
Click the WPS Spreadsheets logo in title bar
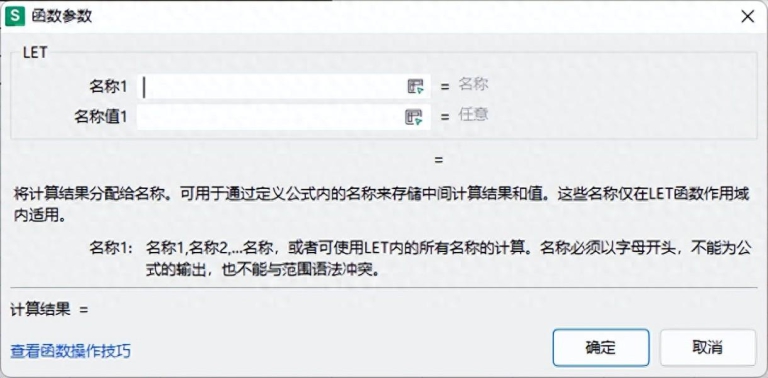pyautogui.click(x=15, y=16)
